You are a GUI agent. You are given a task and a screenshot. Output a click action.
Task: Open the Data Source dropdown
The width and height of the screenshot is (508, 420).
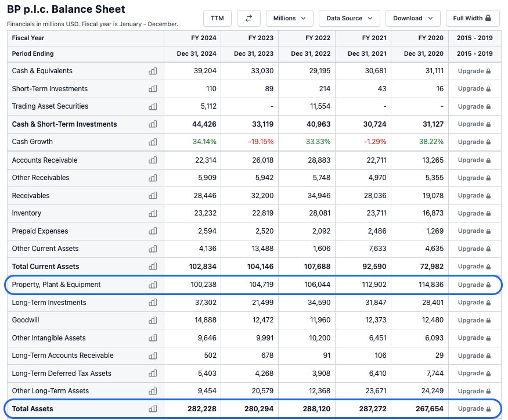click(350, 18)
